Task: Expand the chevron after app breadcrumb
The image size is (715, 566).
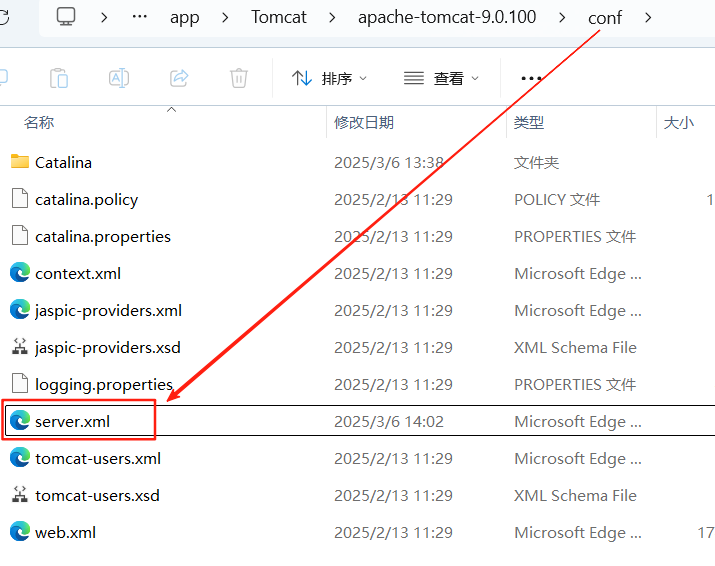Action: pyautogui.click(x=225, y=17)
